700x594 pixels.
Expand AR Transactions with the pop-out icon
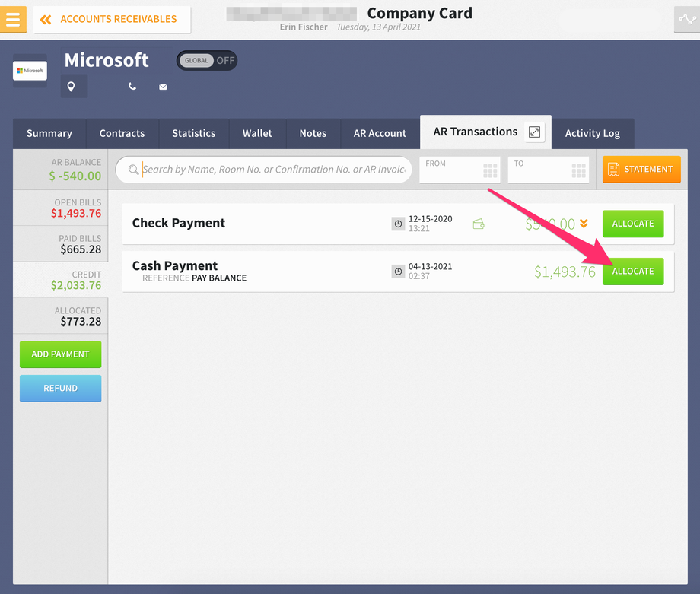[x=534, y=132]
